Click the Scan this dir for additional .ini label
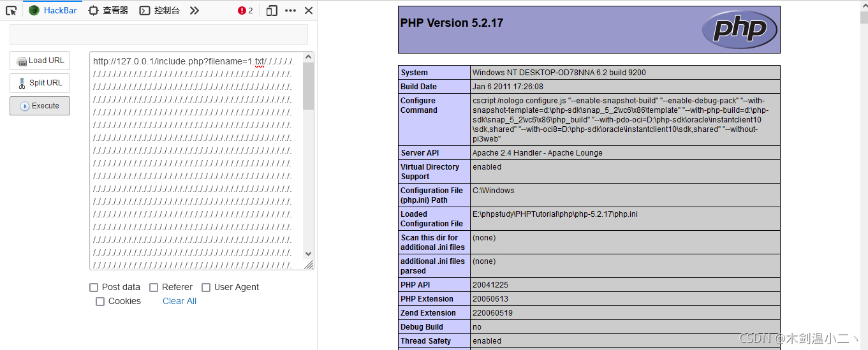This screenshot has width=868, height=350. click(x=433, y=242)
